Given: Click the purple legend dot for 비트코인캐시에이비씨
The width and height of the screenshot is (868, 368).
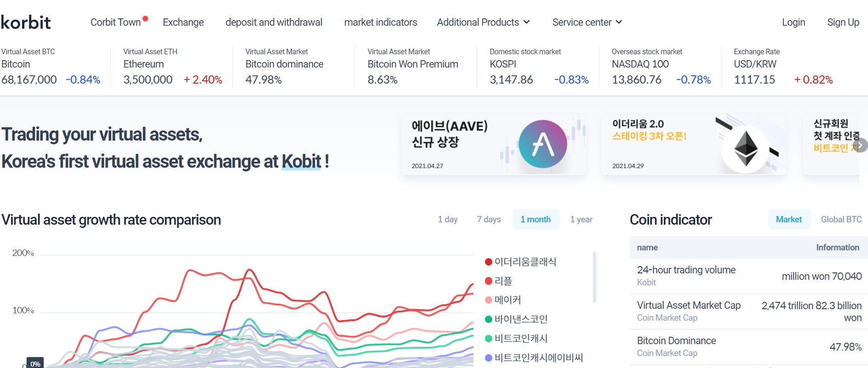Looking at the screenshot, I should (x=488, y=357).
